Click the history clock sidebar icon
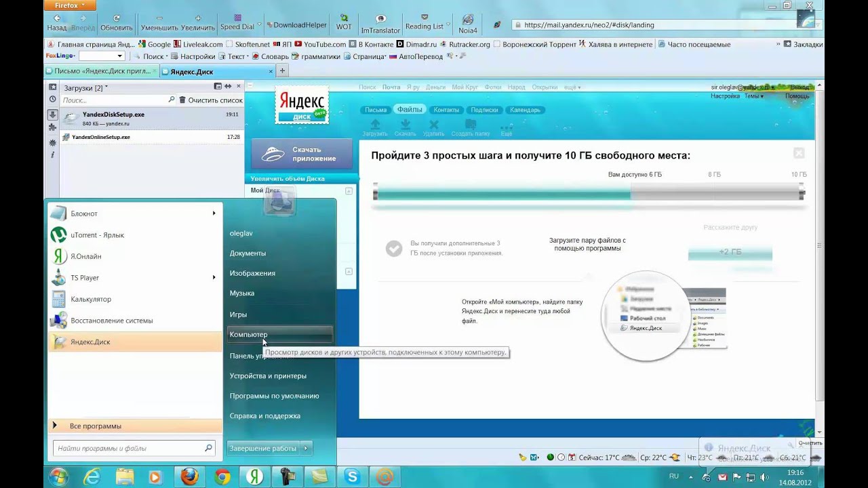868x488 pixels. tap(52, 99)
